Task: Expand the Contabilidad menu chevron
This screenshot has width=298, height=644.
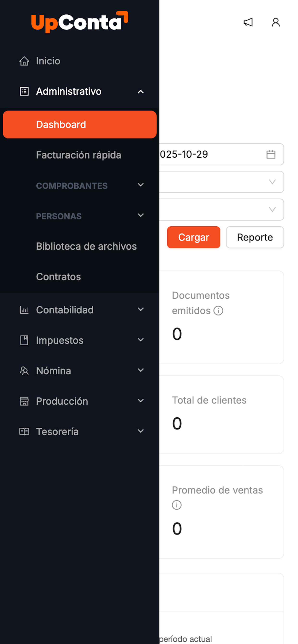Action: coord(141,310)
